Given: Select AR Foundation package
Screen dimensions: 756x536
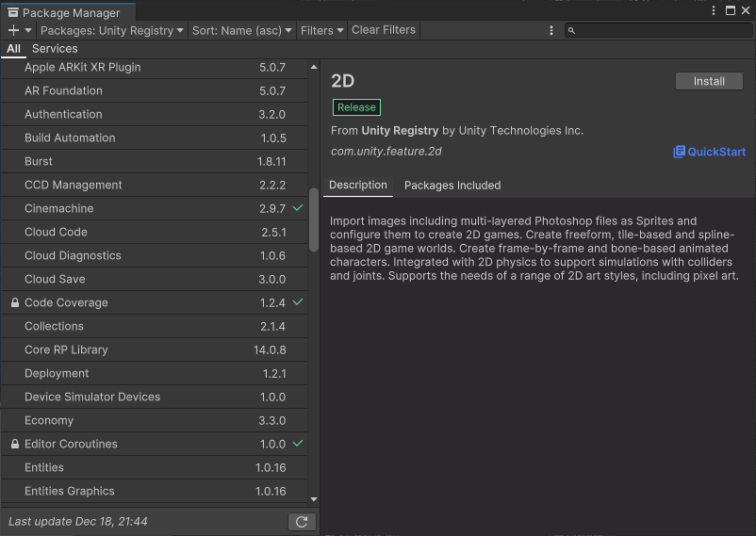Looking at the screenshot, I should point(155,90).
